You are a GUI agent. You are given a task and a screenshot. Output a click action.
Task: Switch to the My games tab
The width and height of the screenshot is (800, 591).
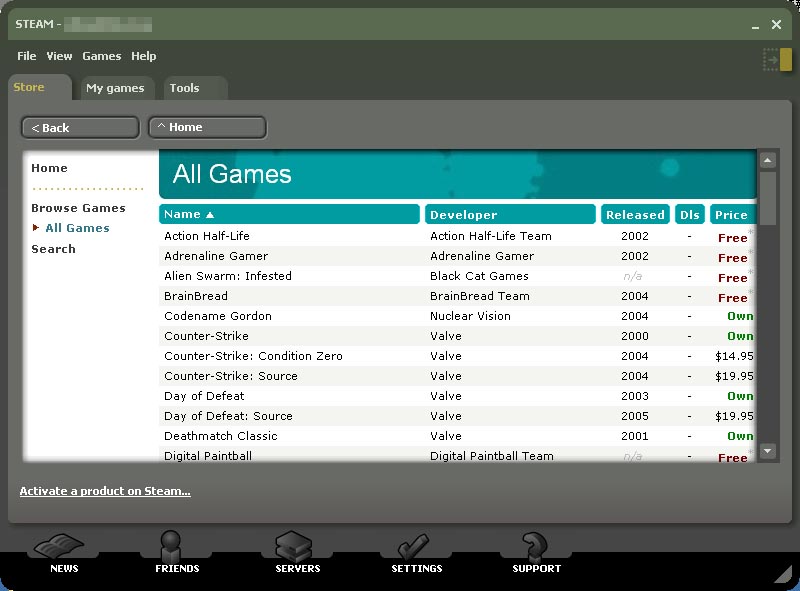coord(115,88)
